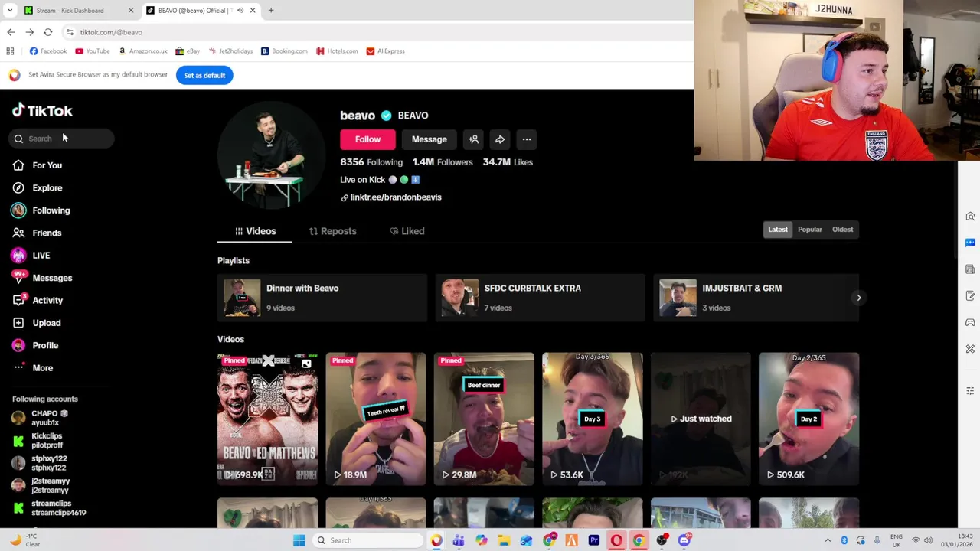980x551 pixels.
Task: Show more playlists with right chevron
Action: [858, 298]
